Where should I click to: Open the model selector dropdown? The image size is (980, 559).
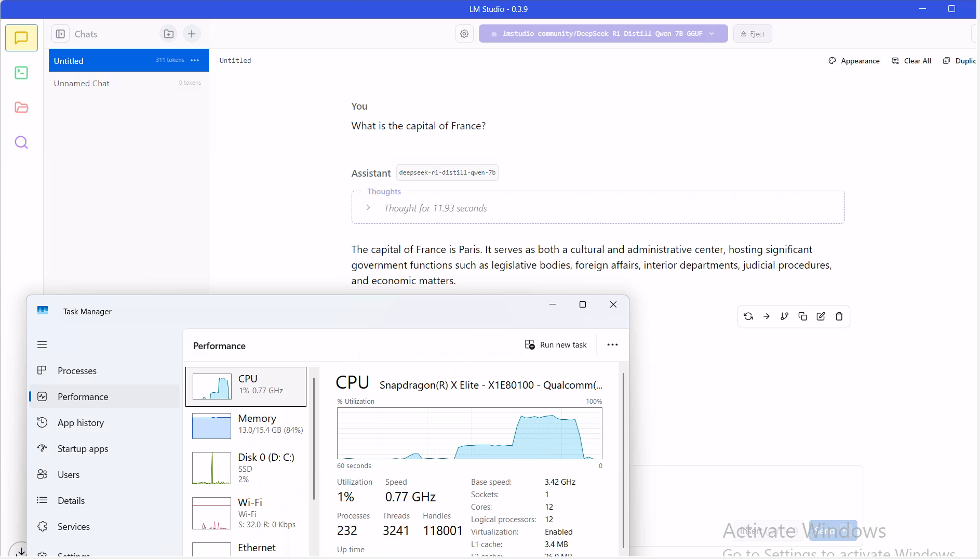(x=603, y=34)
